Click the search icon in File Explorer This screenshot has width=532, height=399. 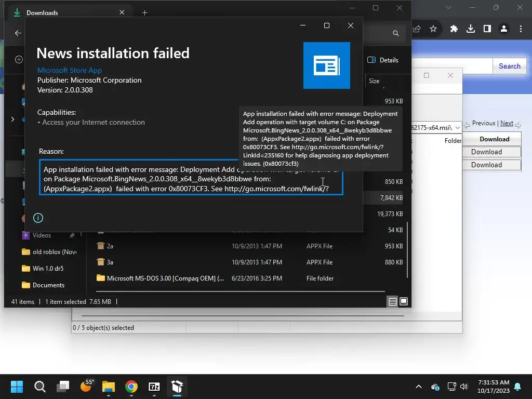pos(395,33)
